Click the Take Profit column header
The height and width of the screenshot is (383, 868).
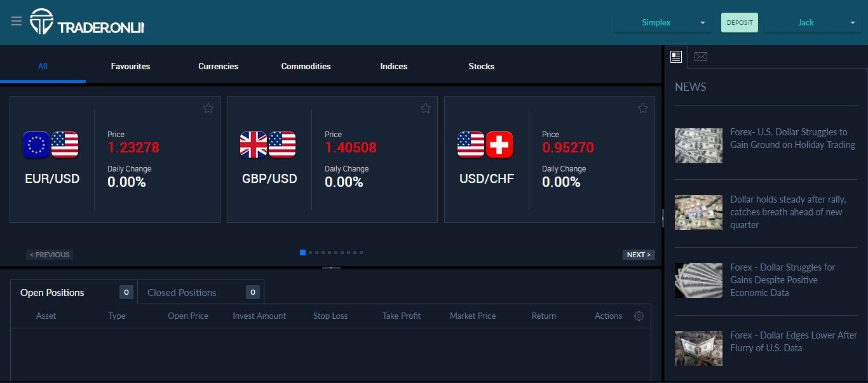[402, 316]
